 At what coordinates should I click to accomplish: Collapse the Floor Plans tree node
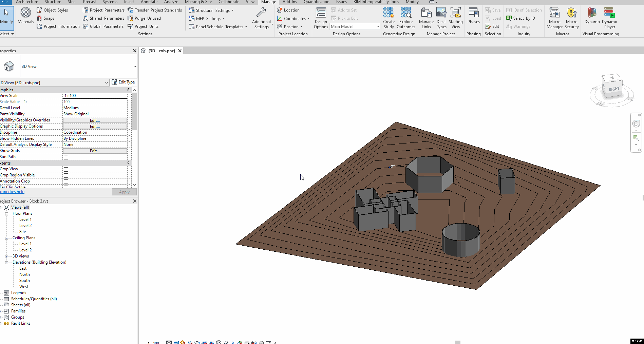click(6, 214)
